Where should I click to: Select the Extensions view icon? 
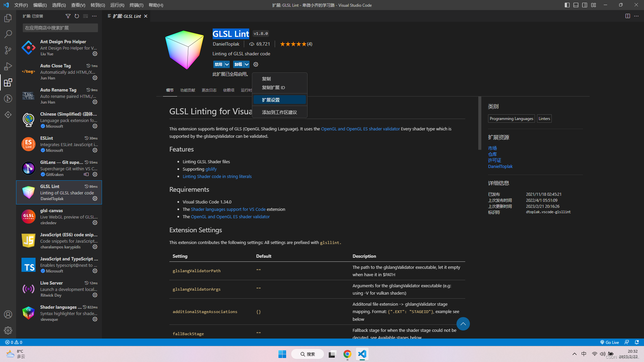[x=8, y=82]
